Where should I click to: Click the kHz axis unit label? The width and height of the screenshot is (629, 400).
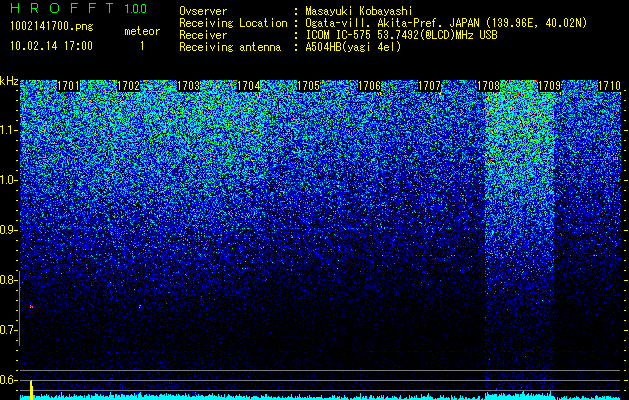coord(9,81)
